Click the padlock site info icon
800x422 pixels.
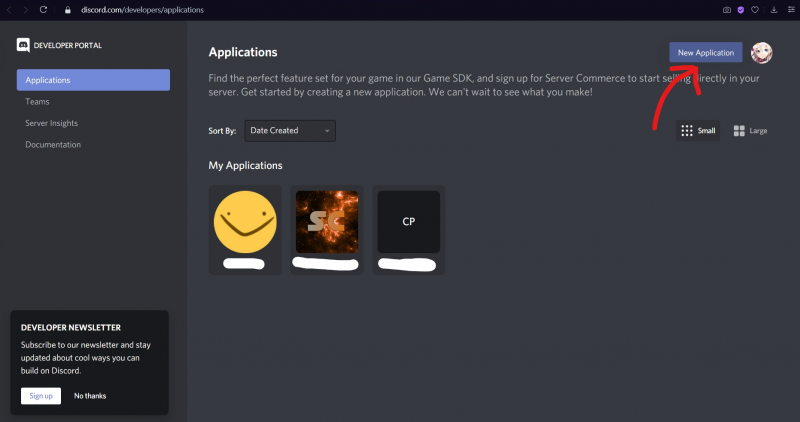click(67, 10)
